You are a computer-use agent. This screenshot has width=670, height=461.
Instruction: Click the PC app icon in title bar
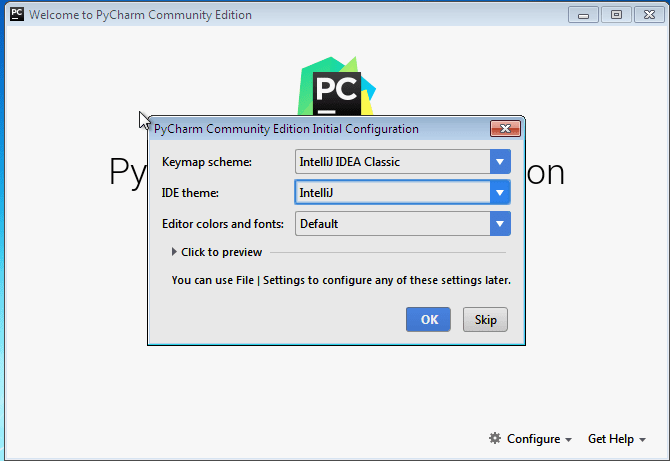16,15
